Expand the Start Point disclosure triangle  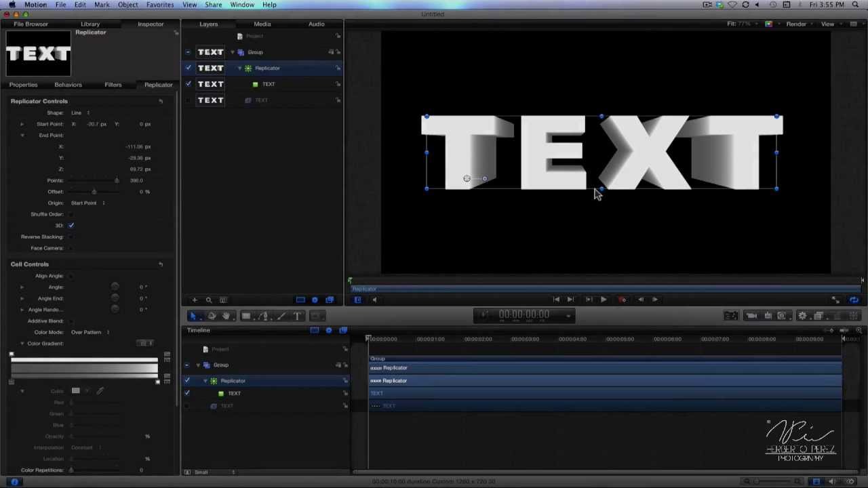(x=22, y=124)
